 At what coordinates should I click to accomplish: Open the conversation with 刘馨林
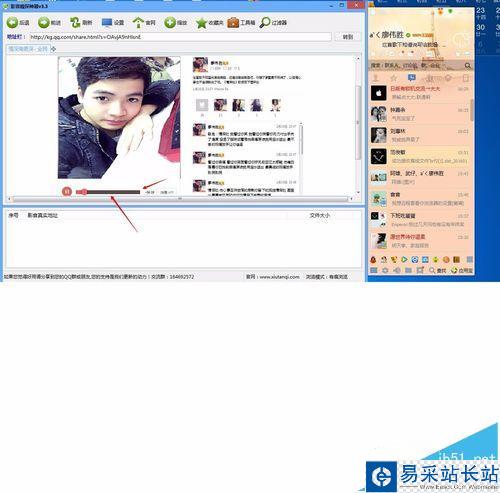pos(420,135)
